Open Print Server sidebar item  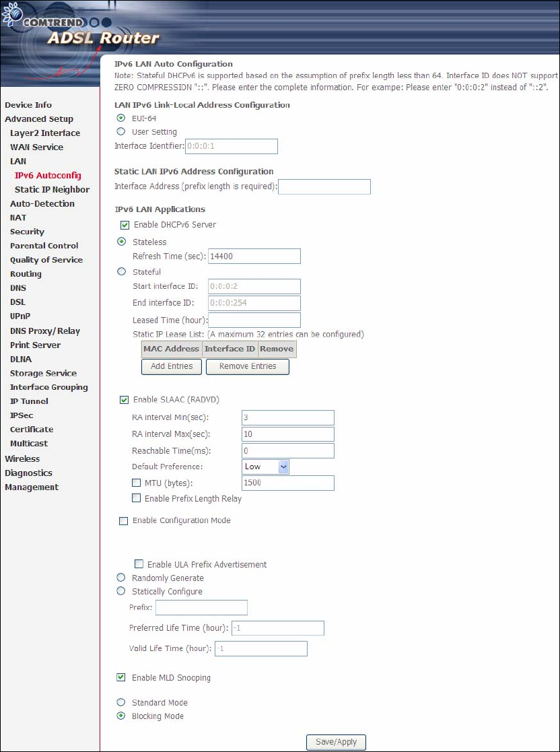(x=35, y=345)
